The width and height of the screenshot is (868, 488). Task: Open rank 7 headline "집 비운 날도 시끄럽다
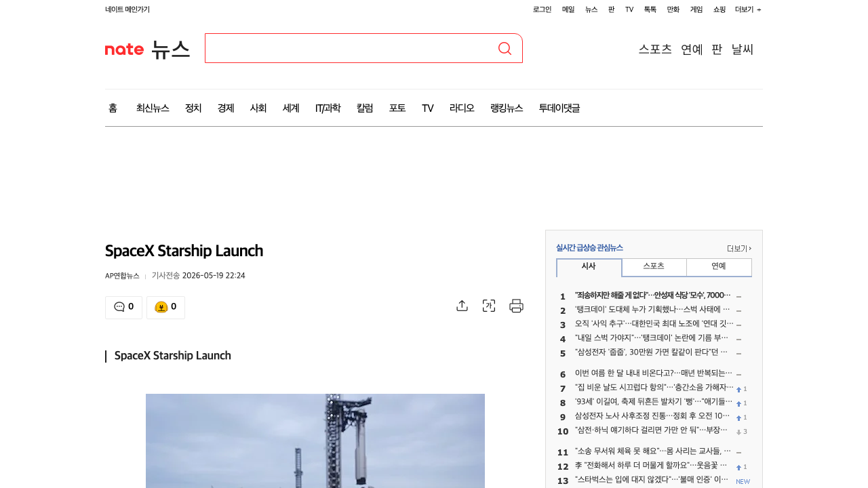654,388
